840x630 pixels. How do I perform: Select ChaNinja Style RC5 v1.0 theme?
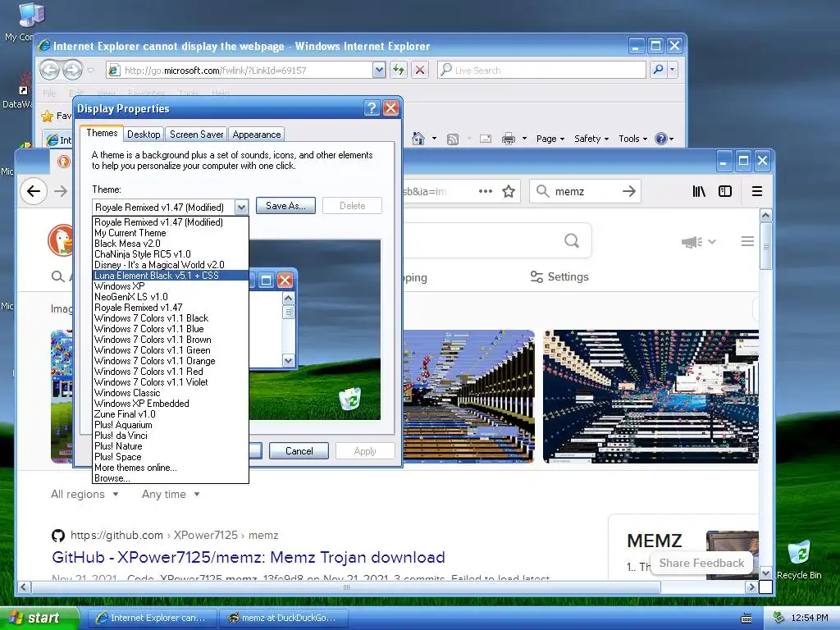pos(171,254)
